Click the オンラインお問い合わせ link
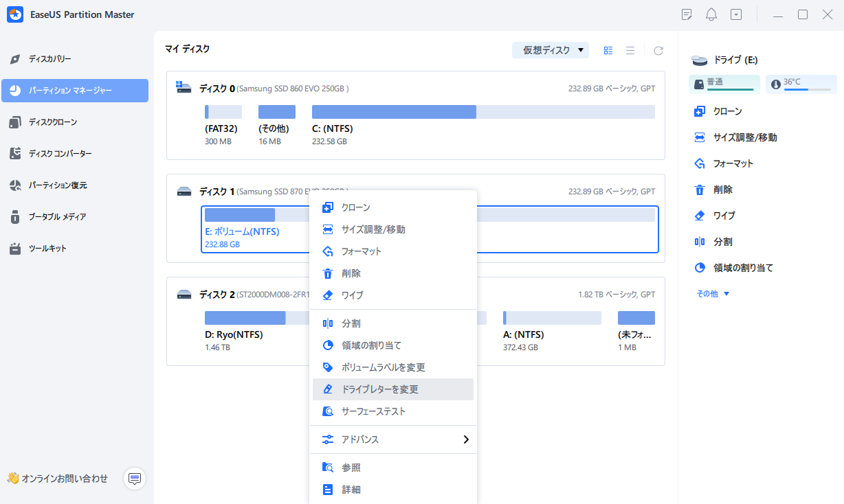Screen dimensions: 844x504 (58, 479)
